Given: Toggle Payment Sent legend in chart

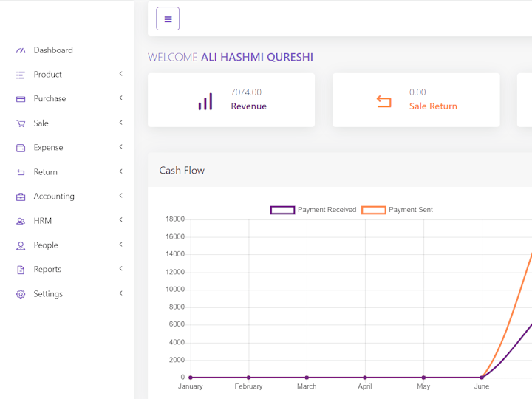Looking at the screenshot, I should coord(397,210).
